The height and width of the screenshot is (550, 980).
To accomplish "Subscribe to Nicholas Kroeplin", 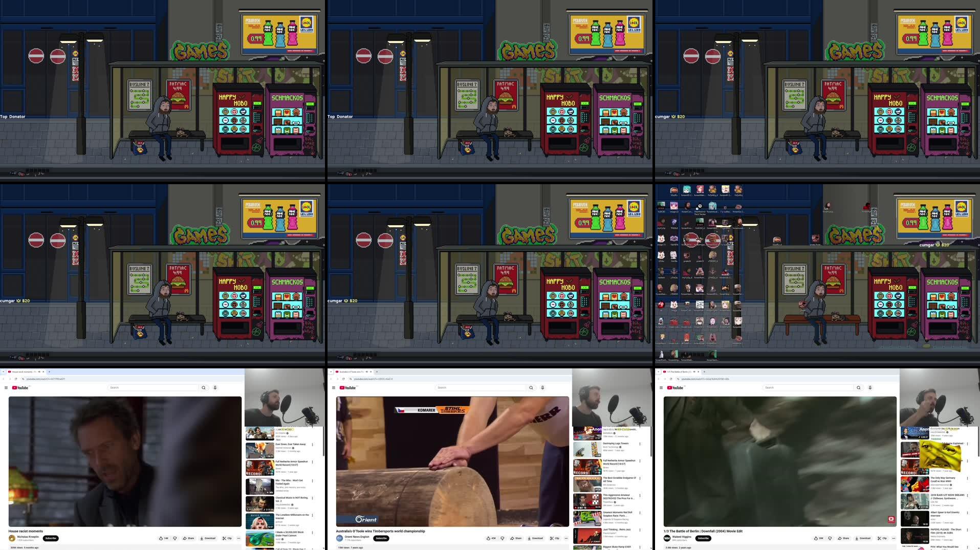I will pyautogui.click(x=51, y=538).
